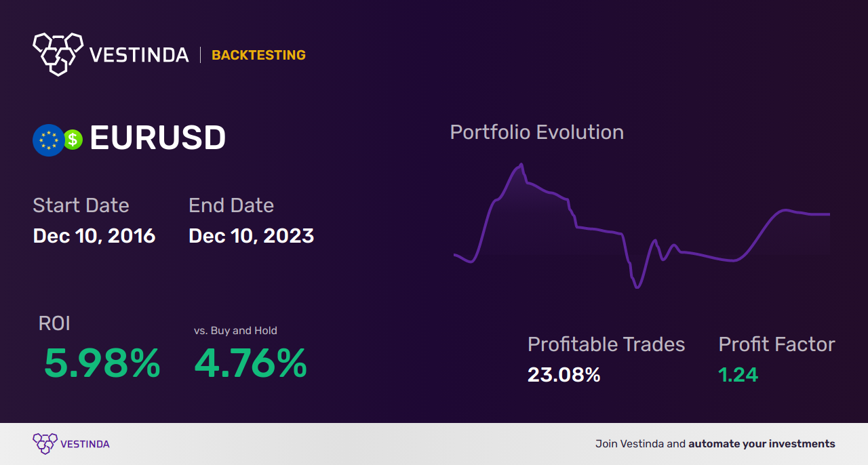Click the Profit Factor value 1.24
868x465 pixels.
(738, 374)
